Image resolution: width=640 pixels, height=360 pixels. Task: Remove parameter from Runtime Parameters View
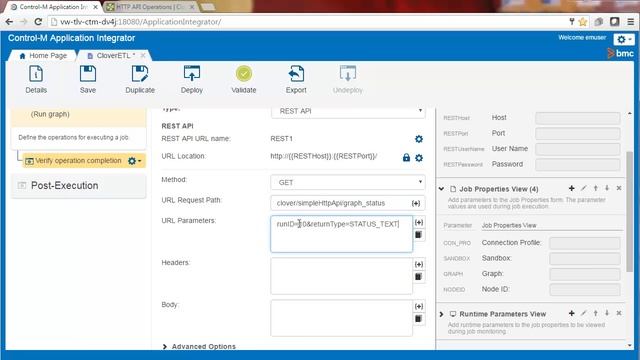[x=619, y=313]
